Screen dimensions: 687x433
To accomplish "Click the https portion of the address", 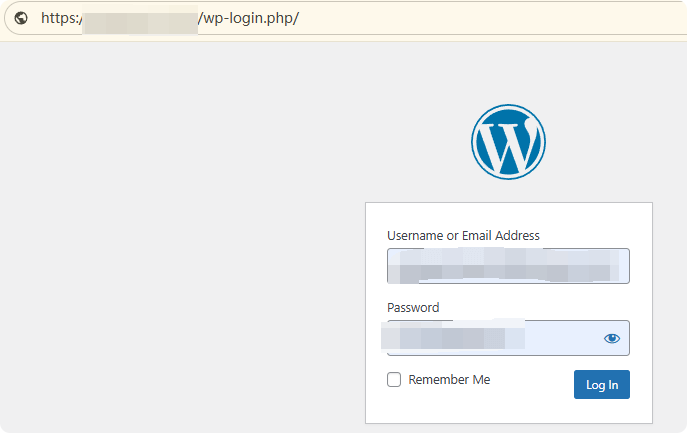I will pos(58,18).
